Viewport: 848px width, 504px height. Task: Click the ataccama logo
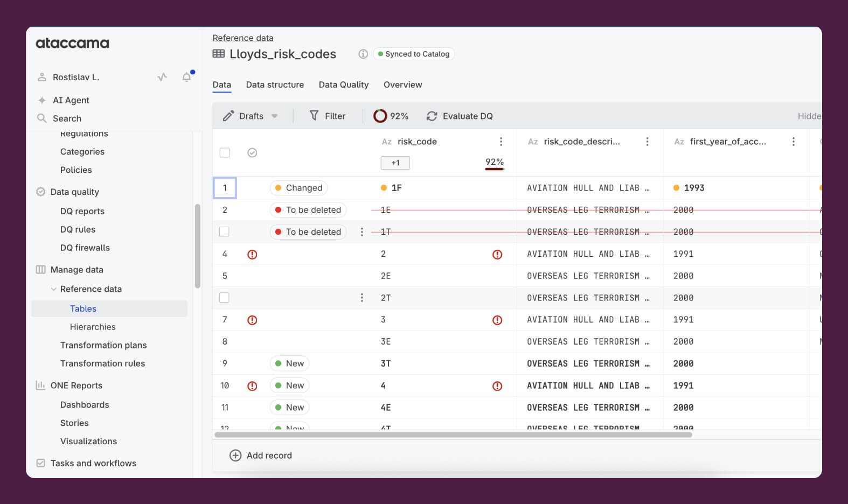(x=72, y=43)
